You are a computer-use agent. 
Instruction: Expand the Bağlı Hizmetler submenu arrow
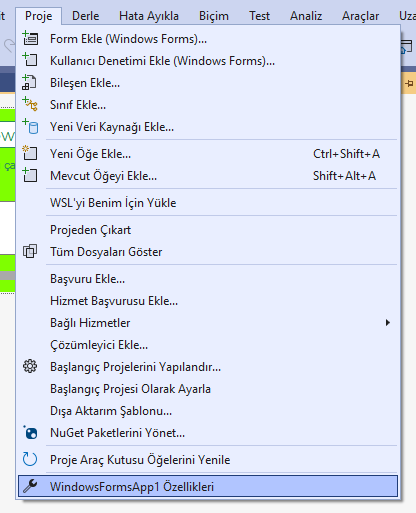coord(387,323)
